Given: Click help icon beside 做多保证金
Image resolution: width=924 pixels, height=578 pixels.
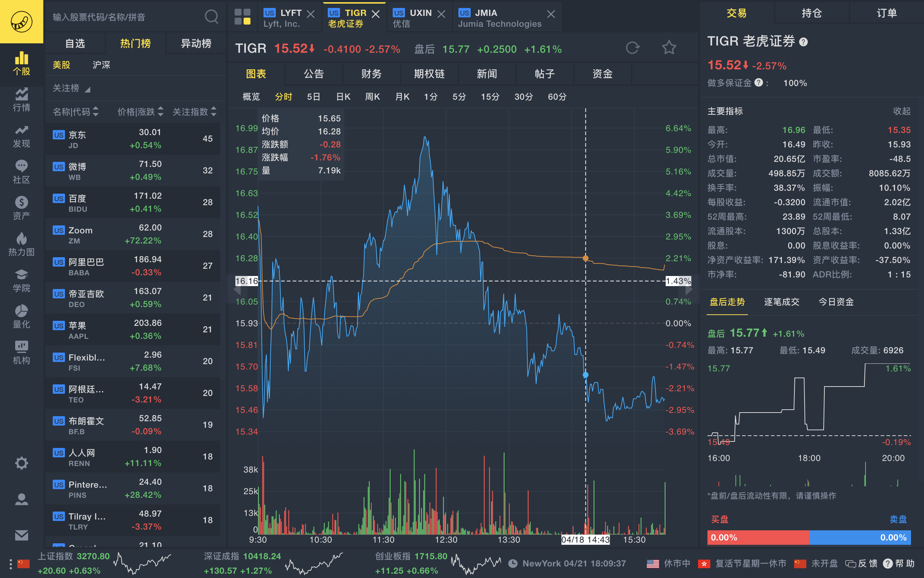Looking at the screenshot, I should click(x=759, y=83).
